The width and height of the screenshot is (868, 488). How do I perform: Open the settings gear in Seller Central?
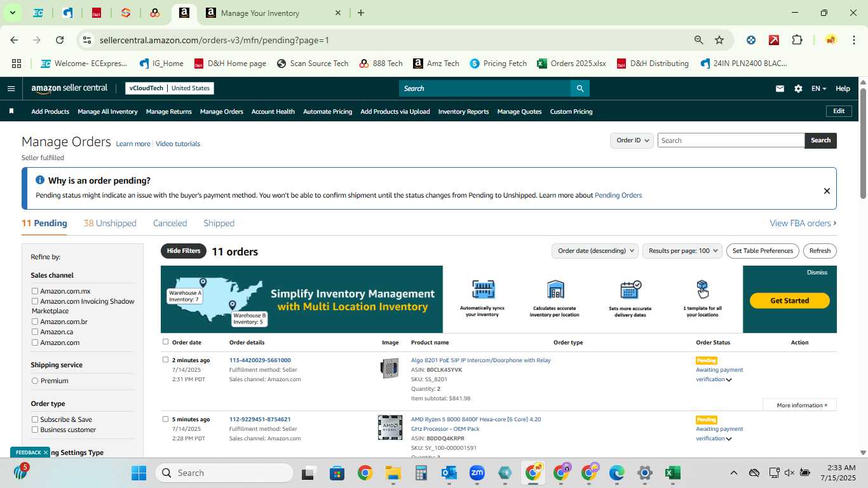click(x=798, y=89)
